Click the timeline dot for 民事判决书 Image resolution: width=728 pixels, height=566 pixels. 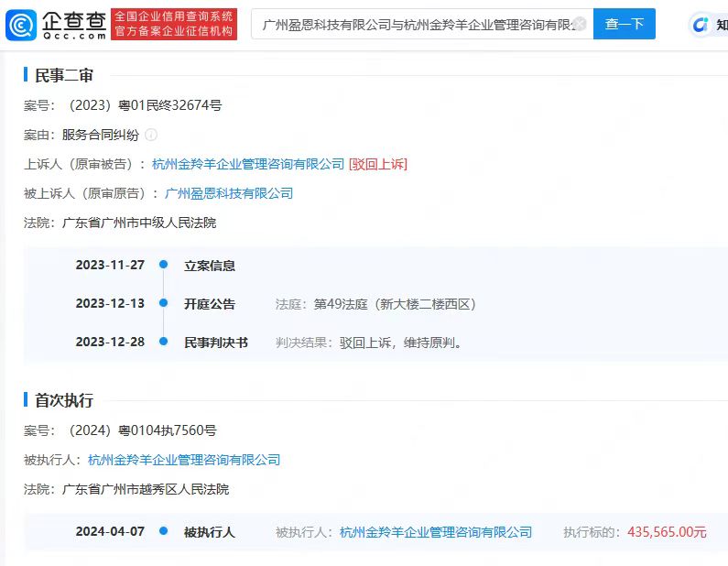pos(163,343)
